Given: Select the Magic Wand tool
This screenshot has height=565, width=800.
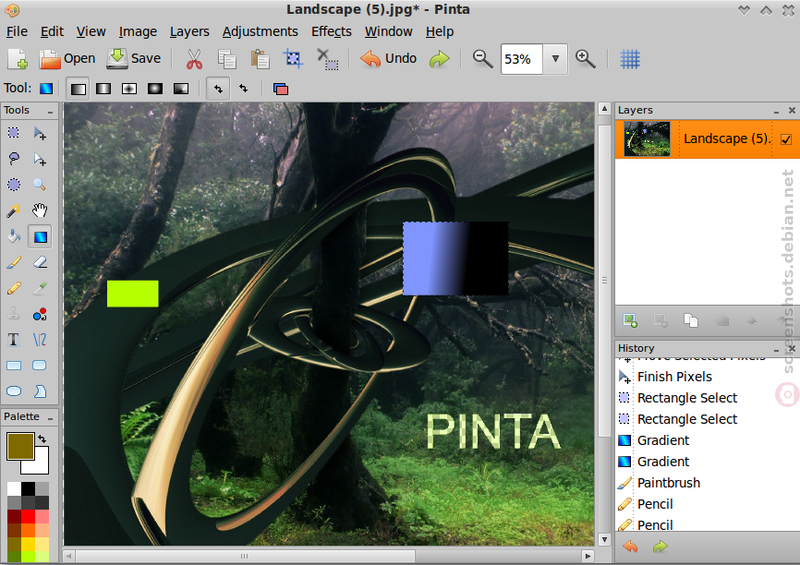Looking at the screenshot, I should pyautogui.click(x=14, y=211).
